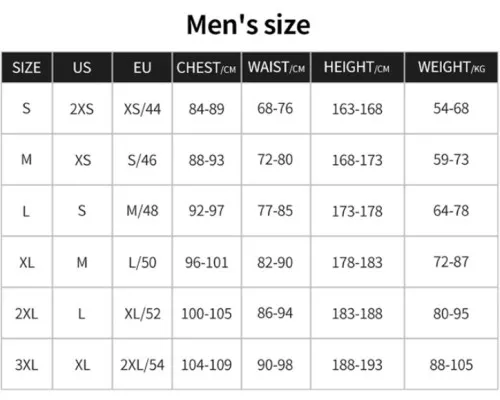Image resolution: width=500 pixels, height=400 pixels.
Task: Click the XL size row label
Action: tap(27, 263)
